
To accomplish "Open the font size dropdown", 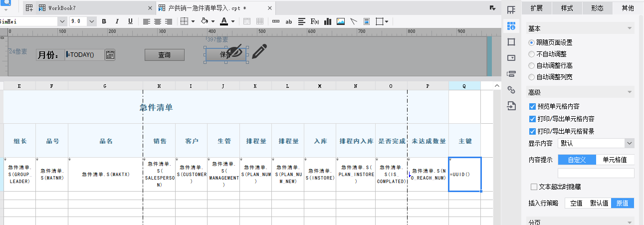I will click(92, 21).
